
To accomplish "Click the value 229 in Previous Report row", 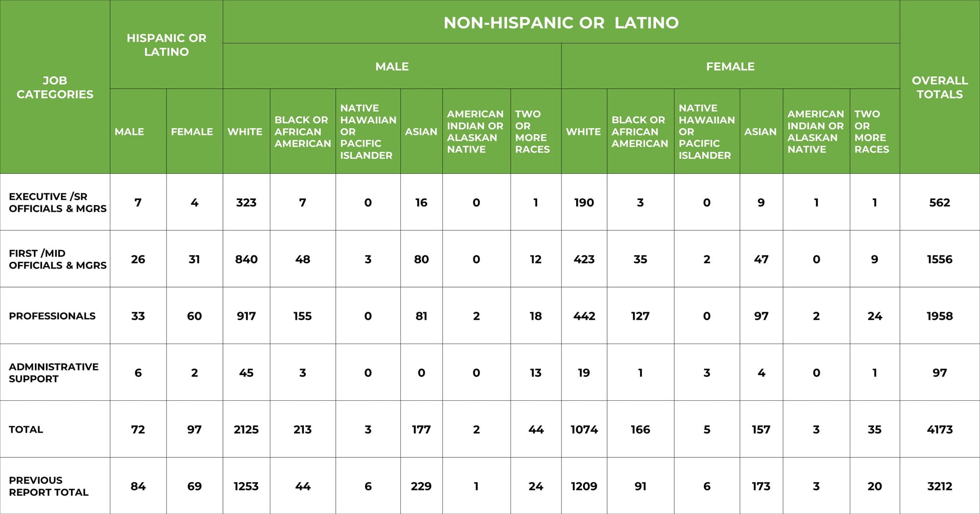I will (x=421, y=486).
